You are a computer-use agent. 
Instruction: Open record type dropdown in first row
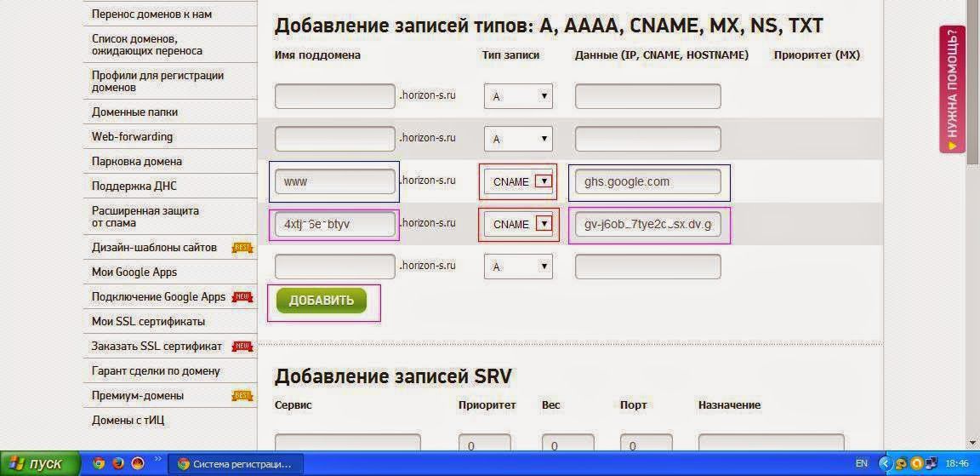(518, 96)
